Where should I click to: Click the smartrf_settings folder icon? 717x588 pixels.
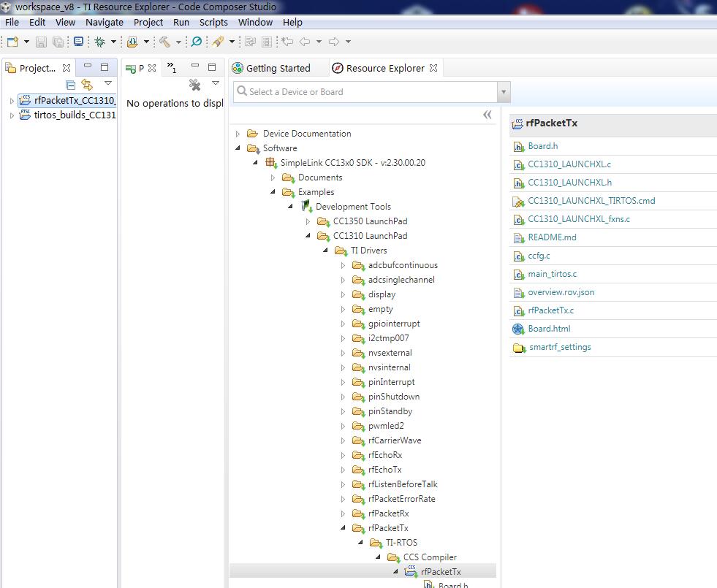519,348
